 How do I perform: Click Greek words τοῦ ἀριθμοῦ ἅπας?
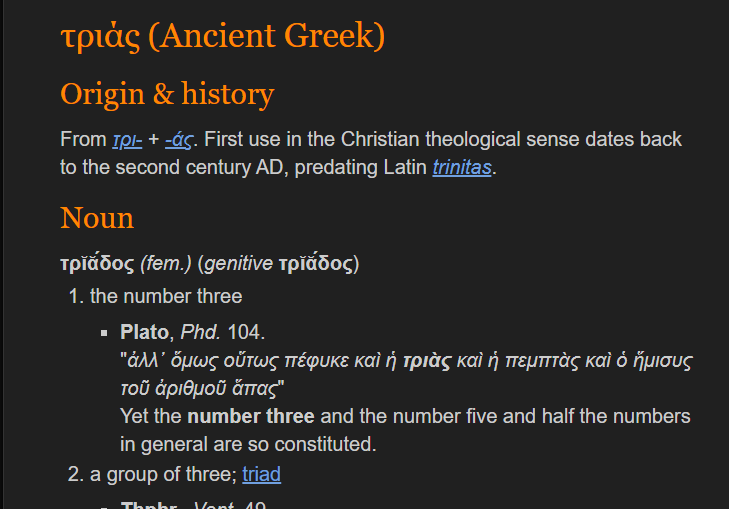pos(199,389)
